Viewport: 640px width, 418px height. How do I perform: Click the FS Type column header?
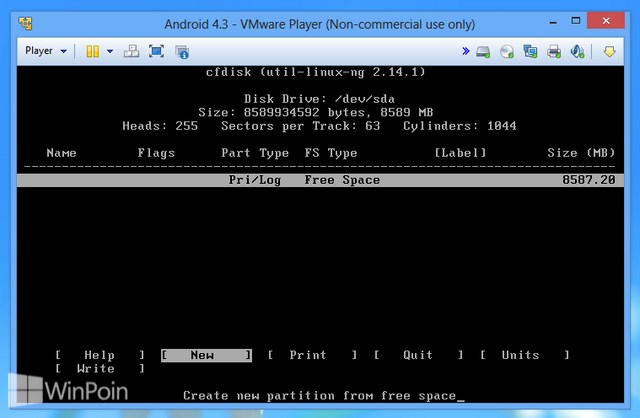click(331, 153)
